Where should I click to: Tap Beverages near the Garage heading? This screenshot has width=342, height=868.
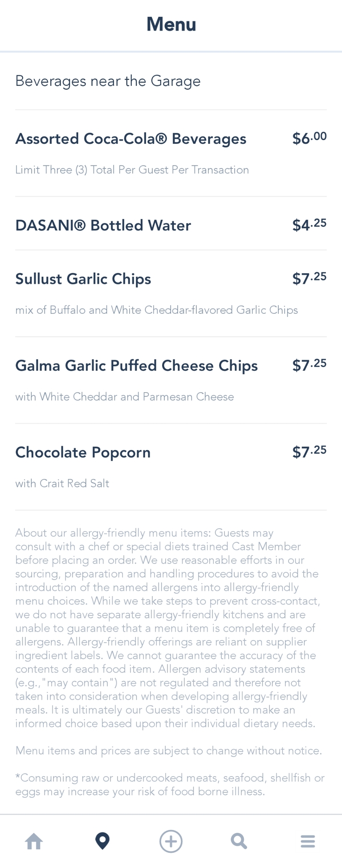pos(108,81)
